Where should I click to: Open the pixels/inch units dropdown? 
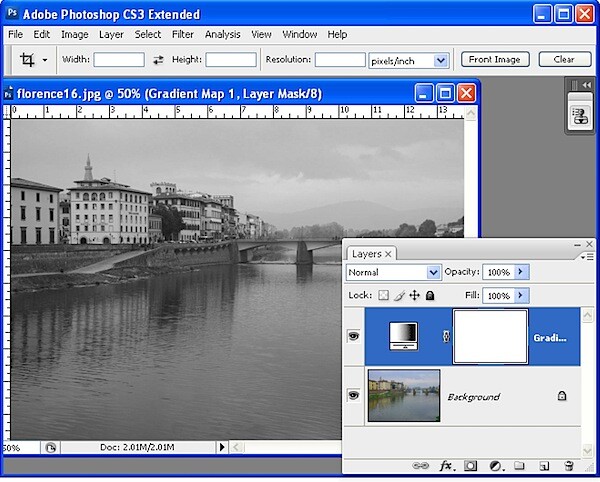409,60
